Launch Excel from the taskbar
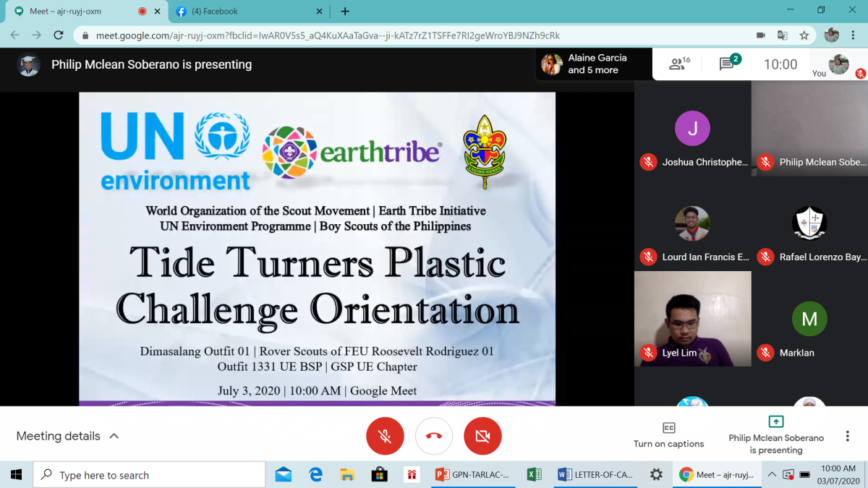 (535, 475)
